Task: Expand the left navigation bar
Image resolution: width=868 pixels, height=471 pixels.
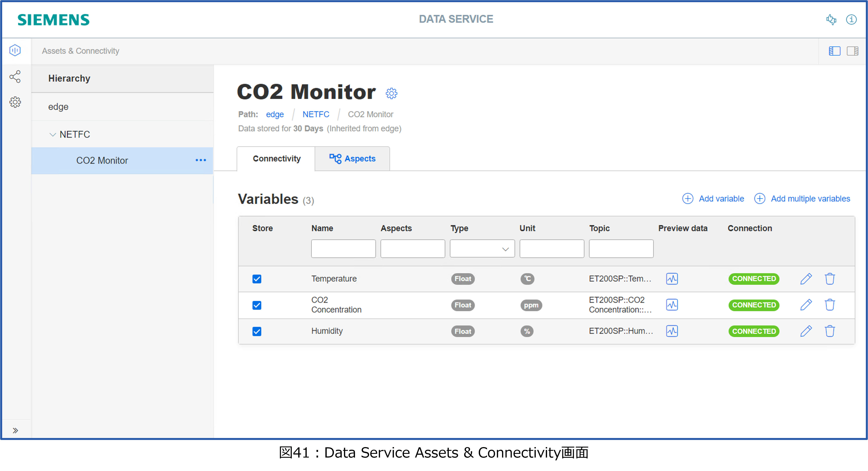Action: tap(15, 430)
